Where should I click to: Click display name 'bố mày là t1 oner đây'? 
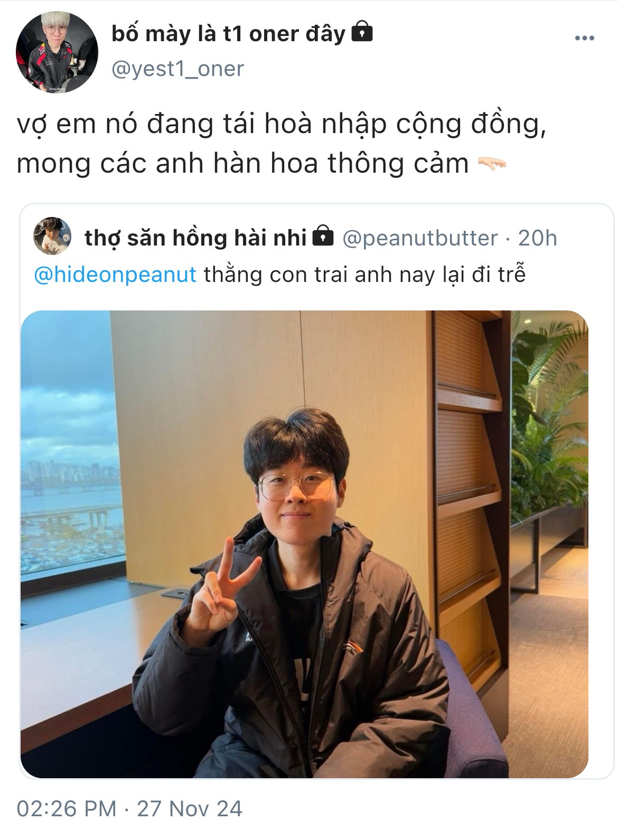point(228,34)
